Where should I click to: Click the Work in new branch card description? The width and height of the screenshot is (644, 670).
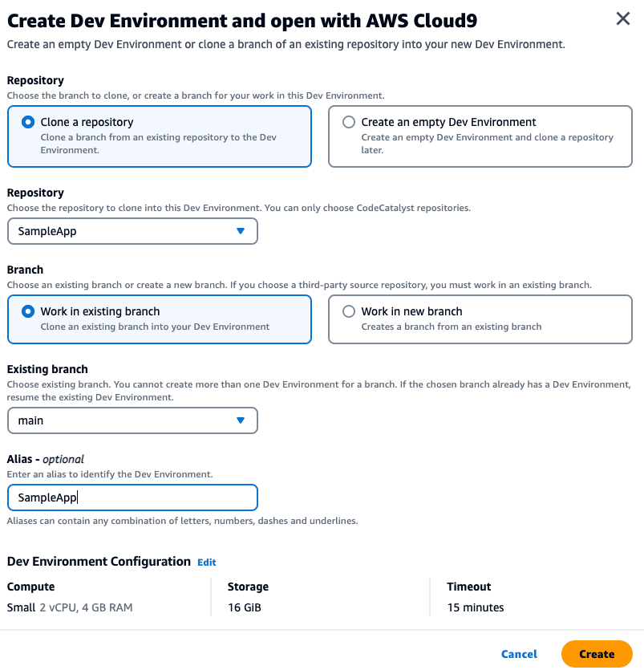click(x=452, y=327)
